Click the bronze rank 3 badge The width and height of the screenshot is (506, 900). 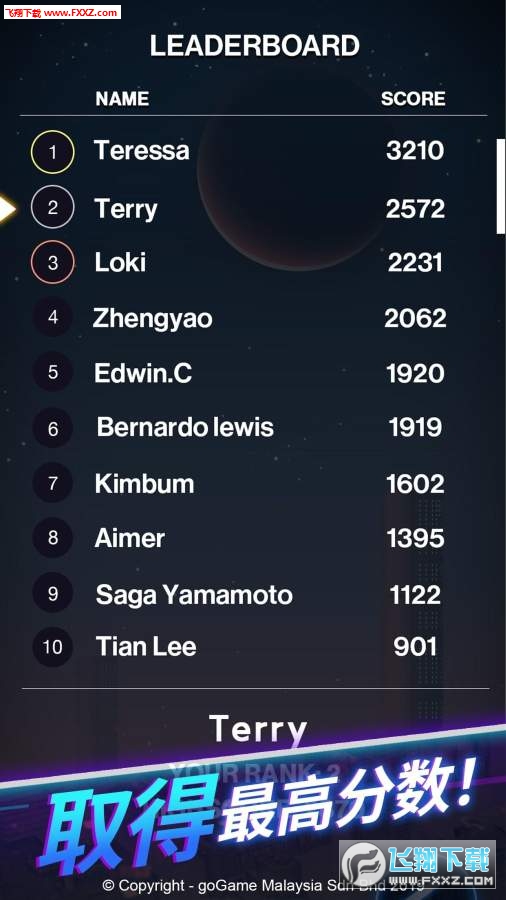(53, 262)
